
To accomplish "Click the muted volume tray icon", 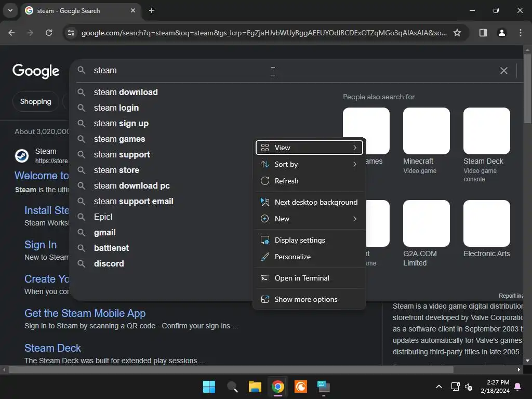I will click(x=469, y=387).
